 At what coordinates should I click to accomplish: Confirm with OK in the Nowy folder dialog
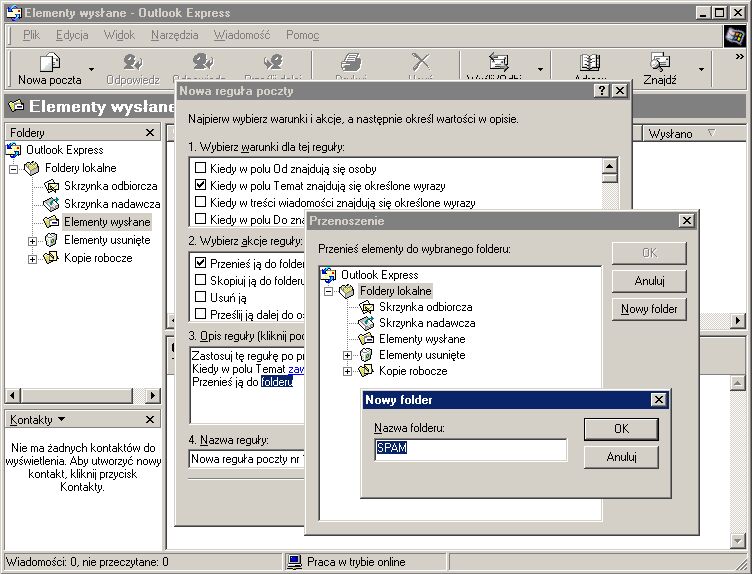(x=621, y=429)
